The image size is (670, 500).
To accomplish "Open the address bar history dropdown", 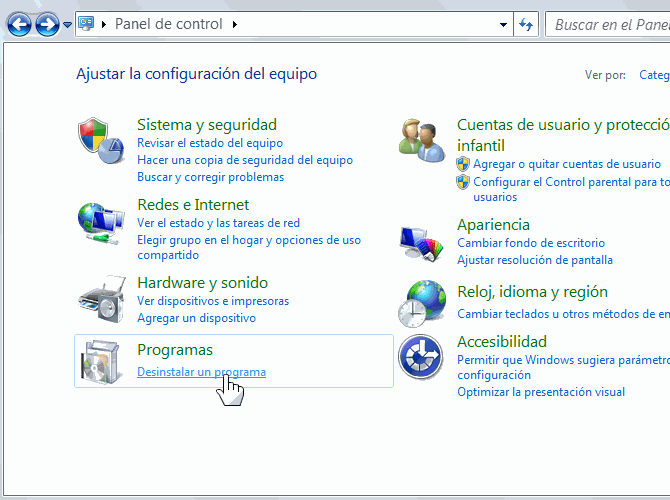I will 503,25.
